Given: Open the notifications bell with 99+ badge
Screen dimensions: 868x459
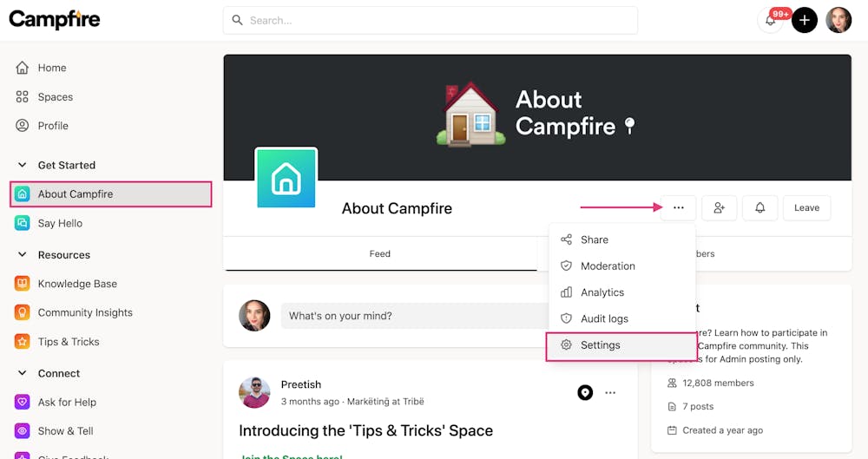Looking at the screenshot, I should (x=771, y=20).
